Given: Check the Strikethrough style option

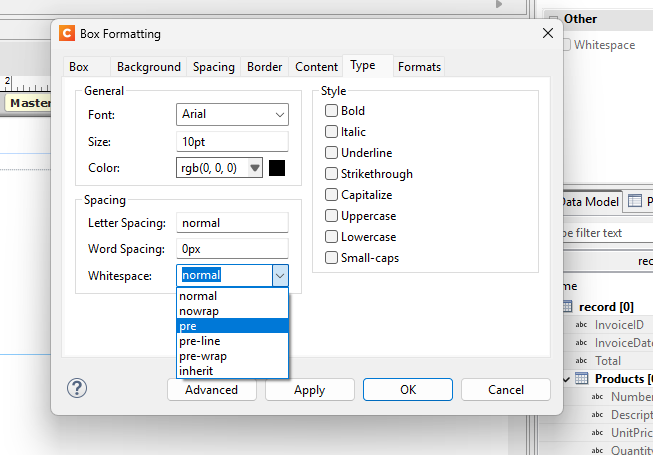Looking at the screenshot, I should pos(332,174).
